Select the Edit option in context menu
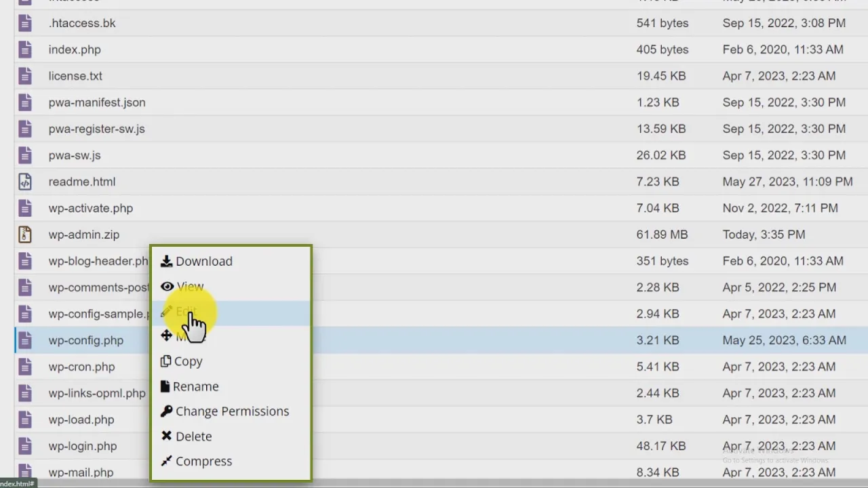 pos(231,312)
